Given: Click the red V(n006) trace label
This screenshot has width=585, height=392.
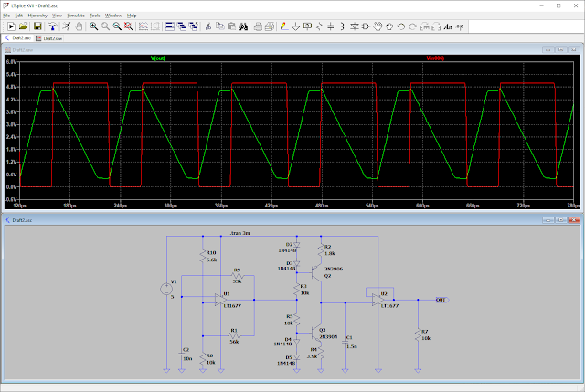Looking at the screenshot, I should coord(434,59).
